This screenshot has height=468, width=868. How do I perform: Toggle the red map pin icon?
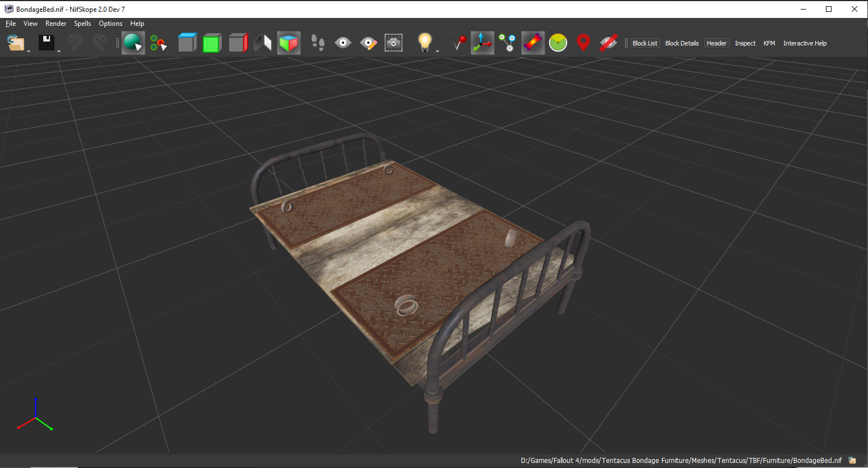click(583, 43)
